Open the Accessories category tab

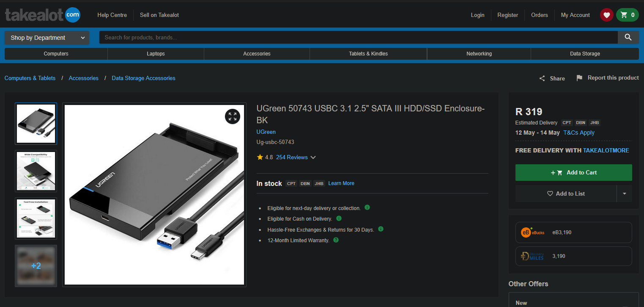coord(257,54)
